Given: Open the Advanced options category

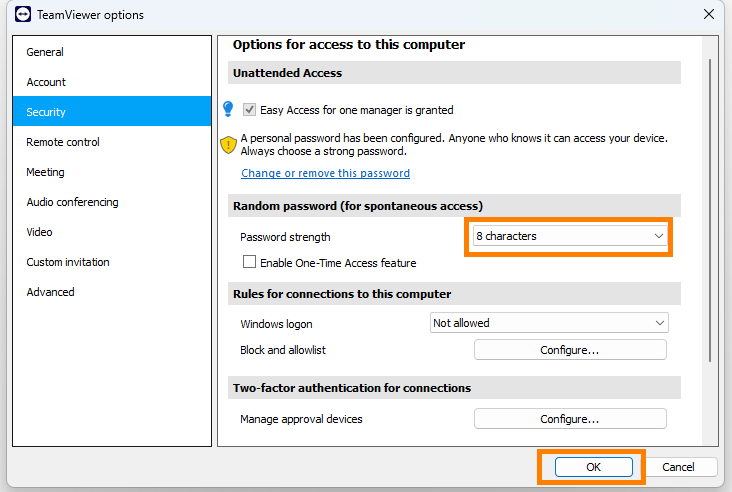Looking at the screenshot, I should click(x=112, y=292).
